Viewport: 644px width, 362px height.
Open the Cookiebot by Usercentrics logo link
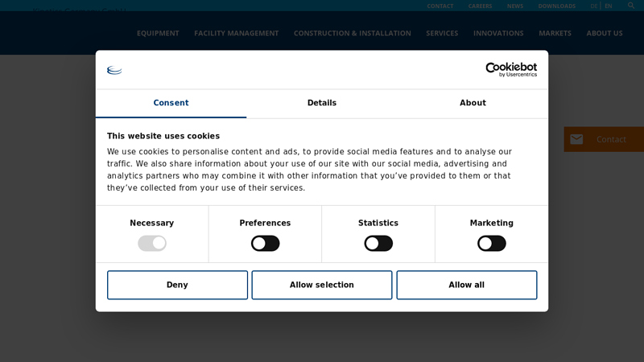(x=511, y=70)
